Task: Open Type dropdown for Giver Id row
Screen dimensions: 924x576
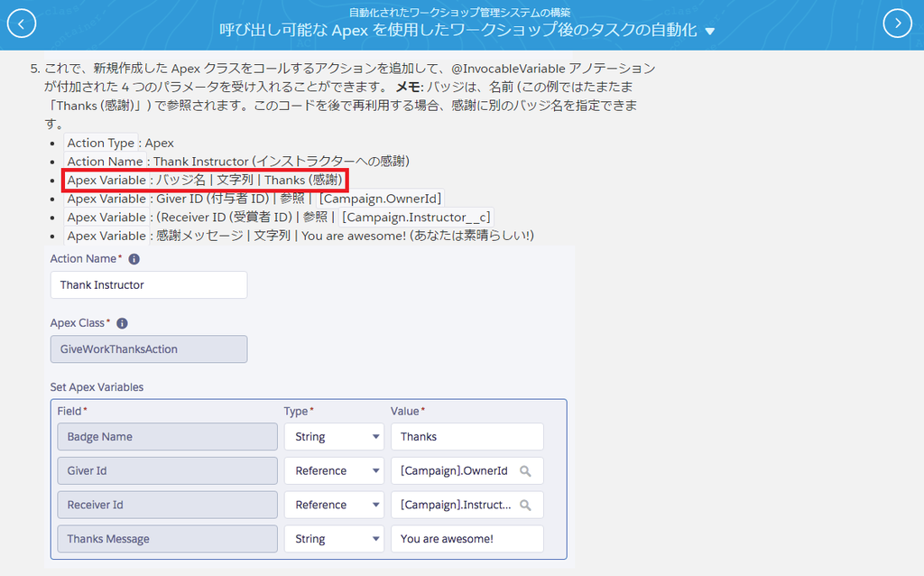Action: coord(334,471)
